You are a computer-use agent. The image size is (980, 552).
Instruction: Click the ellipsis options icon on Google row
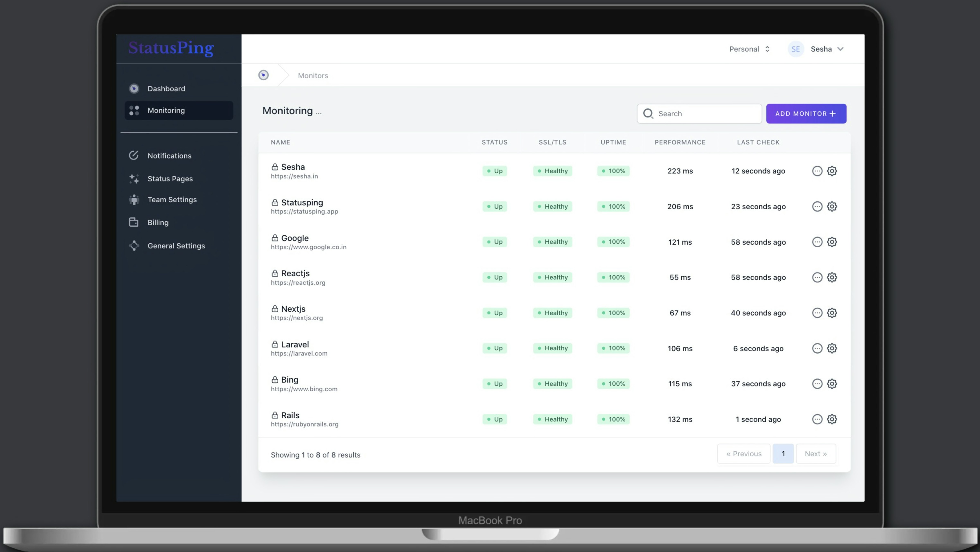[817, 242]
